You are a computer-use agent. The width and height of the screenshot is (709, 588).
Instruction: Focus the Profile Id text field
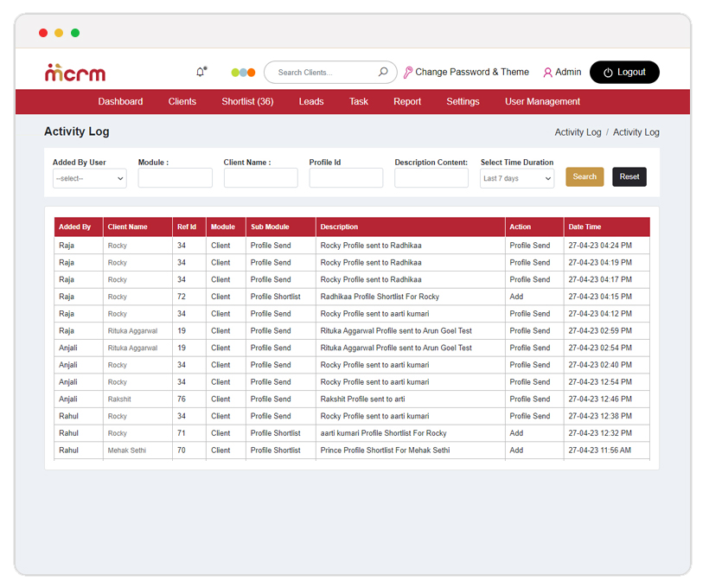[x=346, y=178]
